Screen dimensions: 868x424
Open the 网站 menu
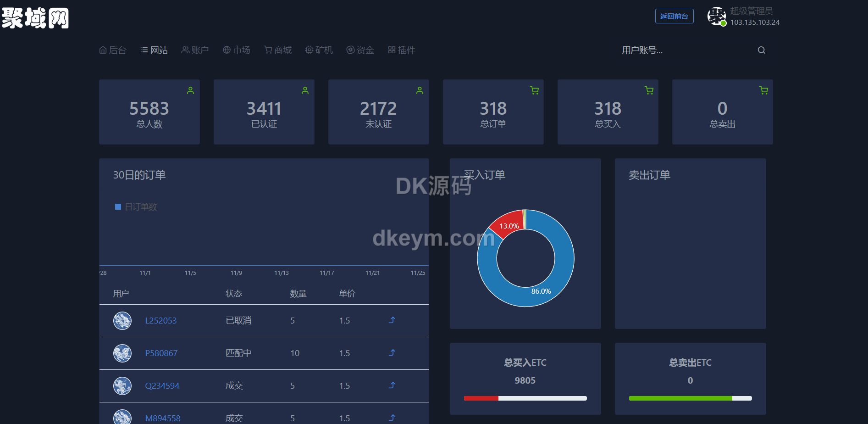pos(154,50)
